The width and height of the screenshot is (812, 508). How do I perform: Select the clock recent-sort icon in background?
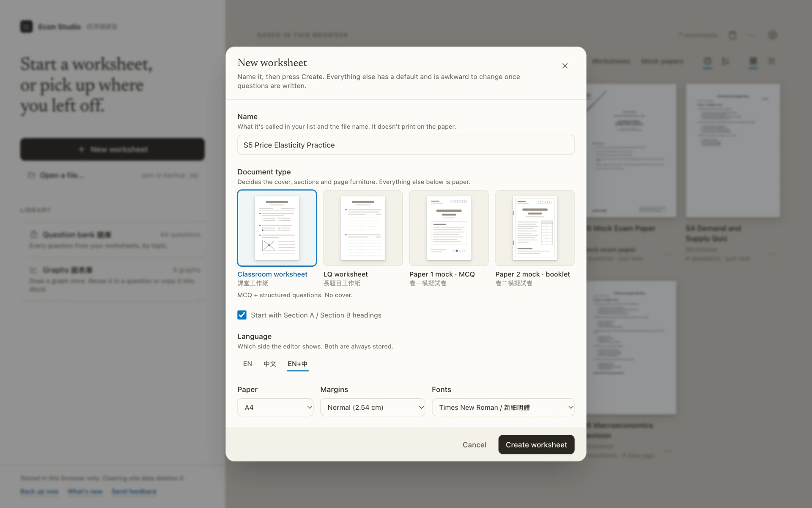pyautogui.click(x=708, y=61)
